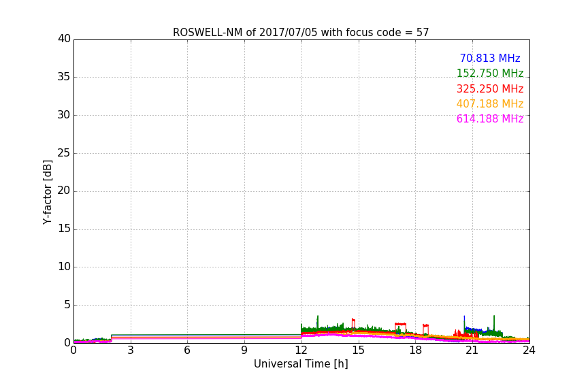Click the x-axis tick label 3
This screenshot has height=392, width=588.
click(131, 350)
